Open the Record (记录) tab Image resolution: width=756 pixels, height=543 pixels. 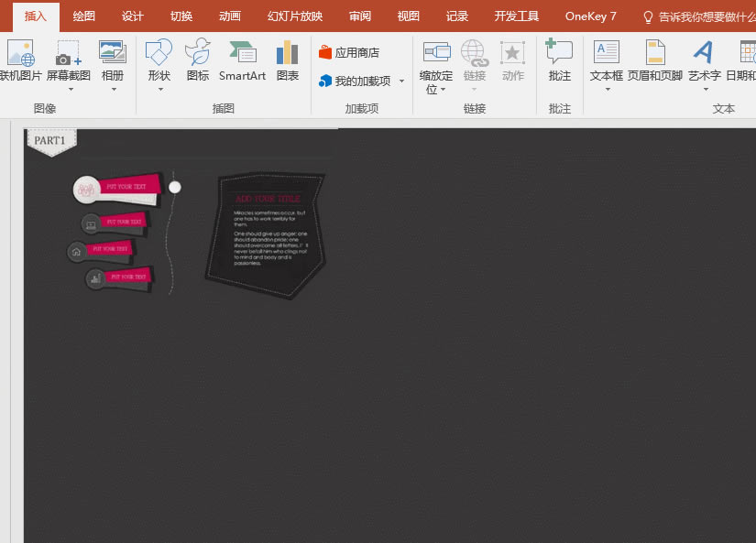click(456, 16)
